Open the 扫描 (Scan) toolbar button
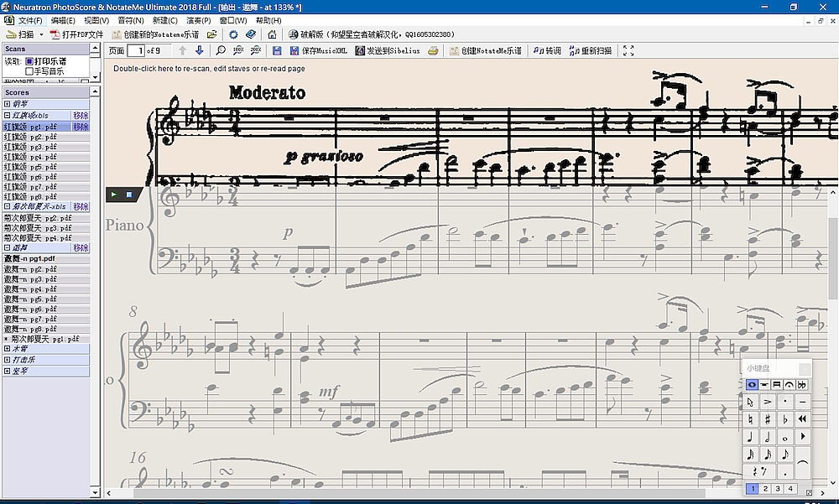This screenshot has height=504, width=839. pyautogui.click(x=20, y=34)
